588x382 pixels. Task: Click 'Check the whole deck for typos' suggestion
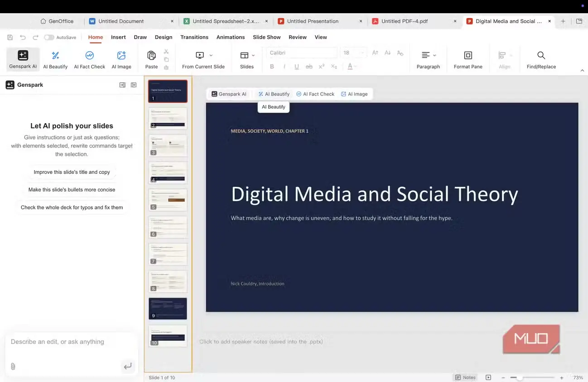click(72, 207)
